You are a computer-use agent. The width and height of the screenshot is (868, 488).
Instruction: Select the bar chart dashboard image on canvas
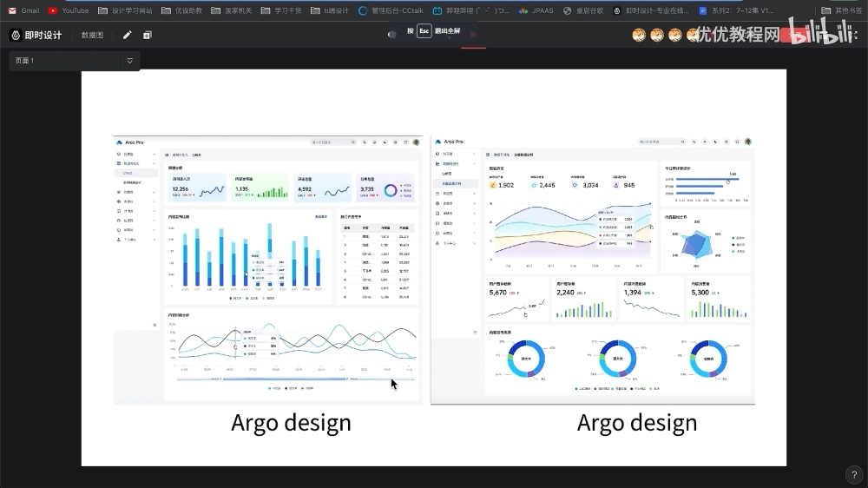pos(268,270)
